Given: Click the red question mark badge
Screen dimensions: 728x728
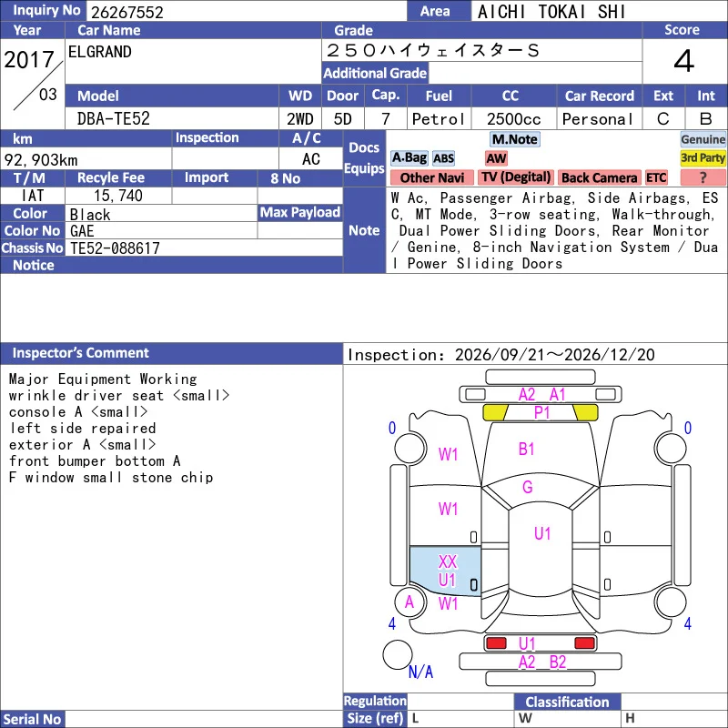Looking at the screenshot, I should pos(703,177).
